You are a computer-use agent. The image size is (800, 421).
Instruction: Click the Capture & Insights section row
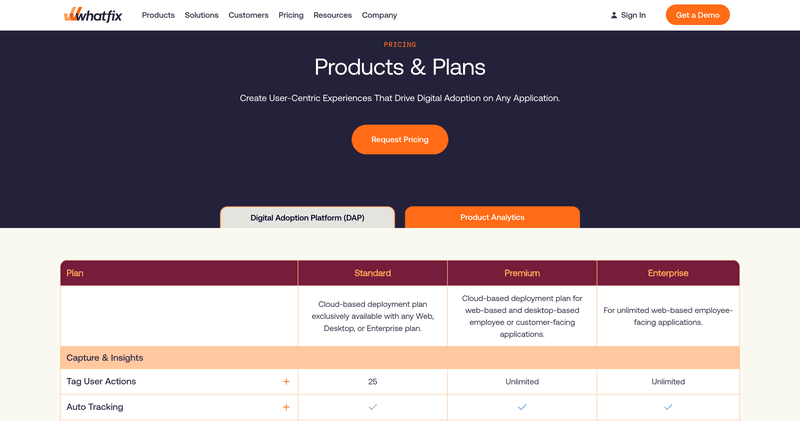[400, 358]
